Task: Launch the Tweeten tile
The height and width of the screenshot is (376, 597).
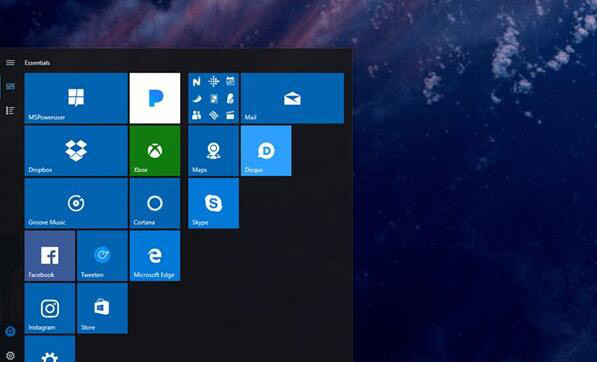Action: pos(102,256)
